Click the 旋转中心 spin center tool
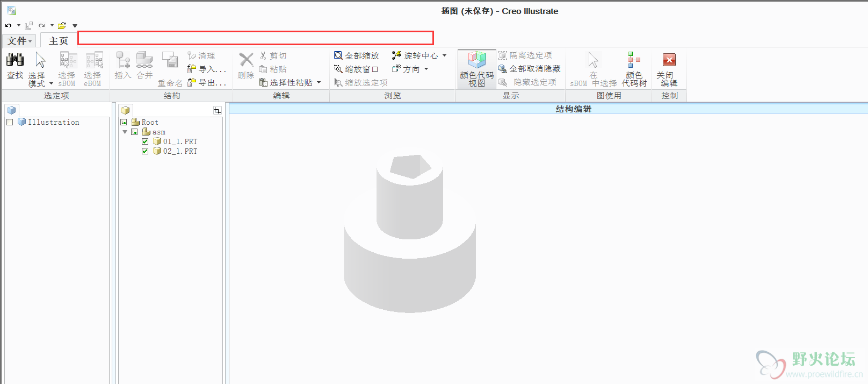868x384 pixels. [x=415, y=55]
